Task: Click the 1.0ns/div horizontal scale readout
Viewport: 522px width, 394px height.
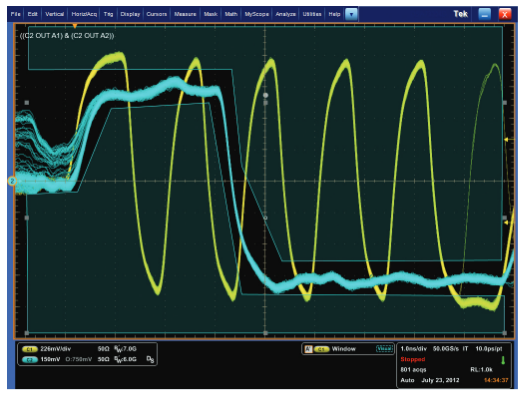Action: [413, 349]
